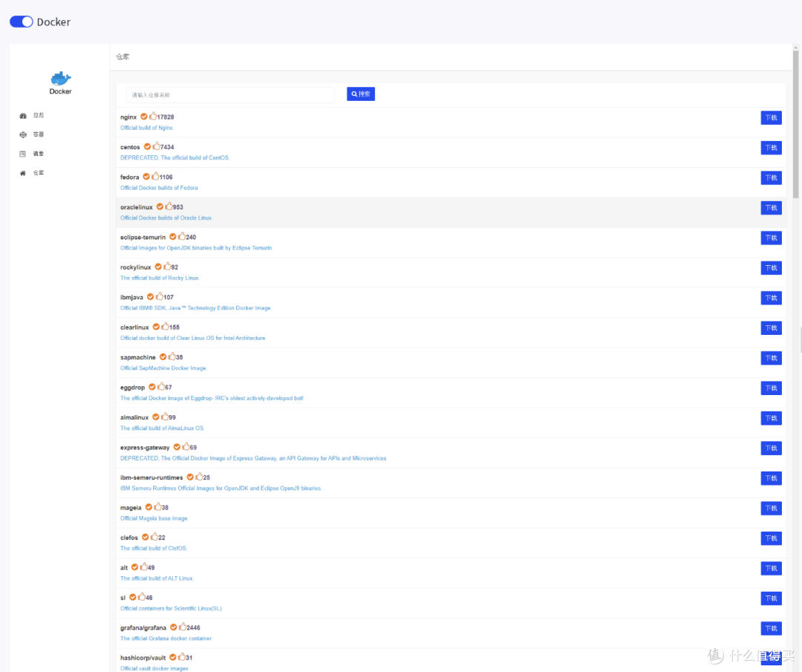Image resolution: width=802 pixels, height=672 pixels.
Task: Download the ibm-semeru-runtimes image
Action: pos(771,478)
